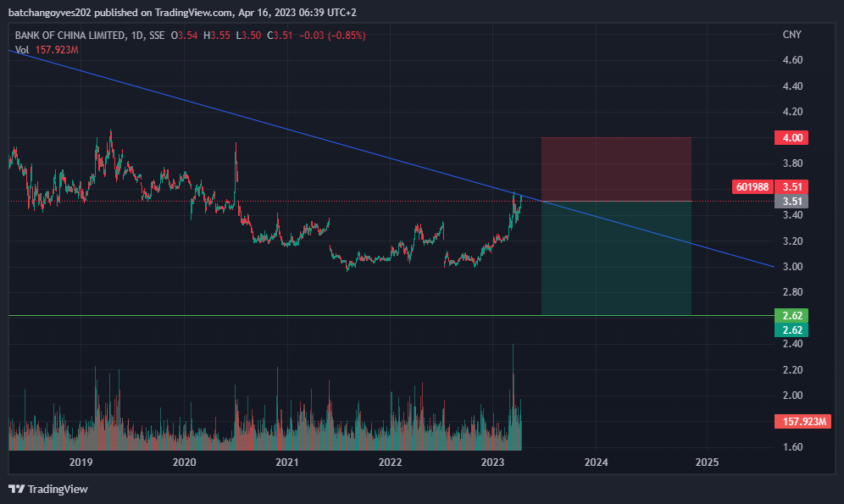Image resolution: width=844 pixels, height=504 pixels.
Task: Click the 2021 time axis label
Action: [x=287, y=462]
